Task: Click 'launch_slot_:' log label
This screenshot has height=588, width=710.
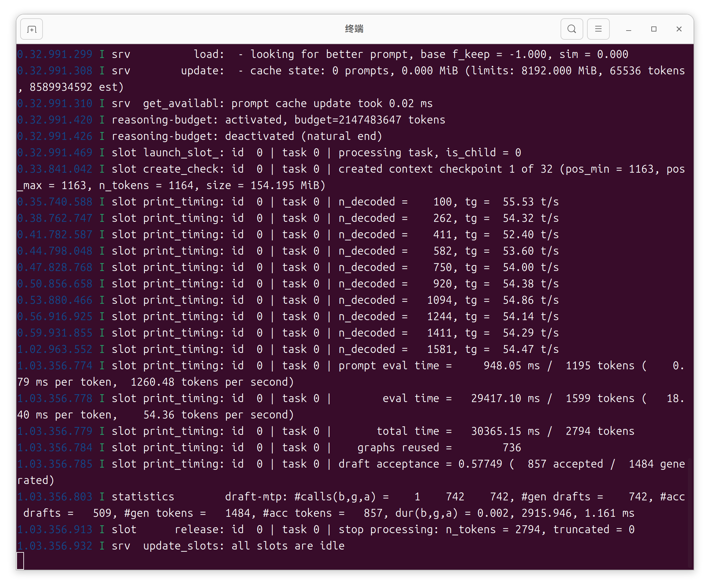Action: [183, 153]
